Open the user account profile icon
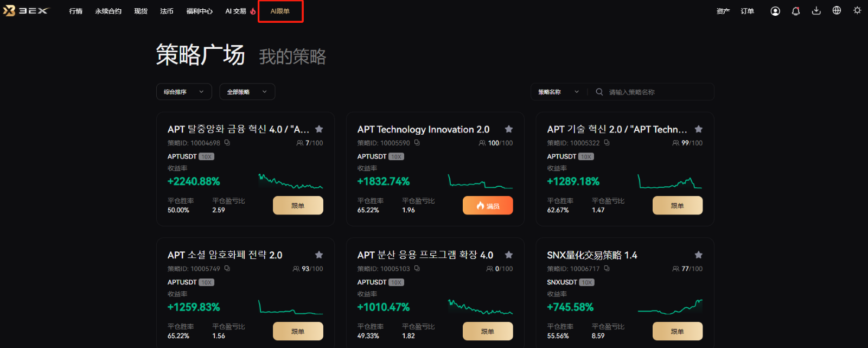This screenshot has height=348, width=868. [775, 11]
